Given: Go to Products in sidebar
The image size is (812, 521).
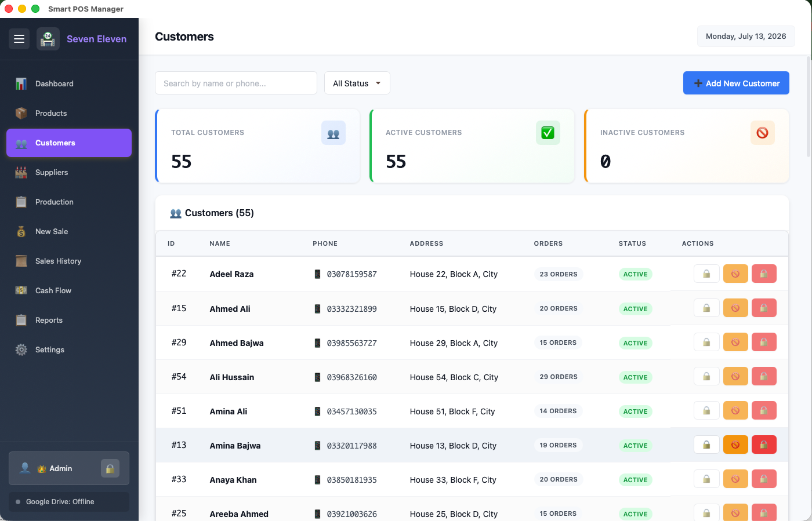Looking at the screenshot, I should (69, 113).
